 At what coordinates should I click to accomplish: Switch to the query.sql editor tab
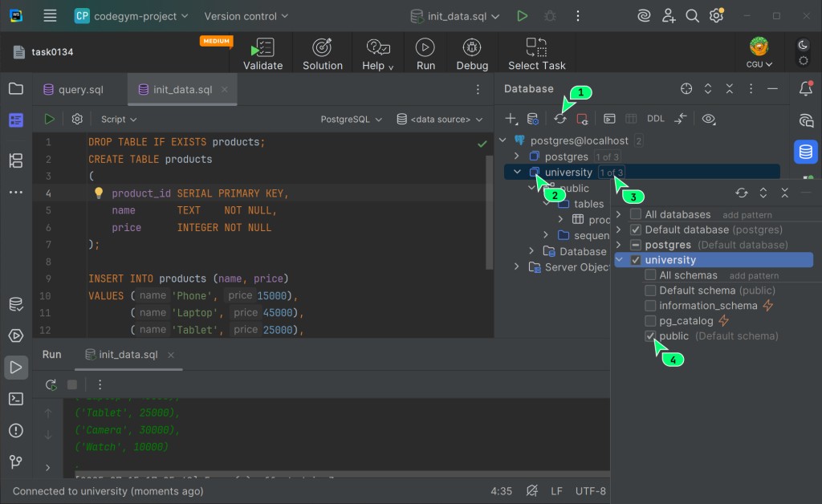(x=80, y=90)
